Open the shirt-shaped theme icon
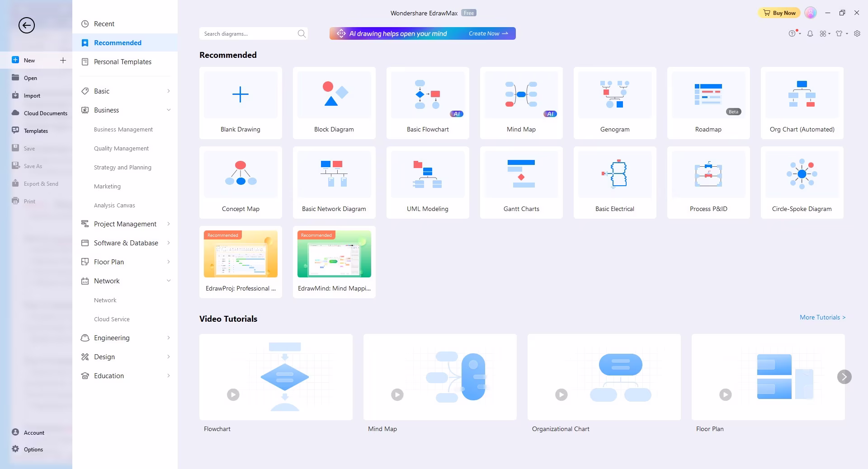The width and height of the screenshot is (868, 469). point(839,33)
